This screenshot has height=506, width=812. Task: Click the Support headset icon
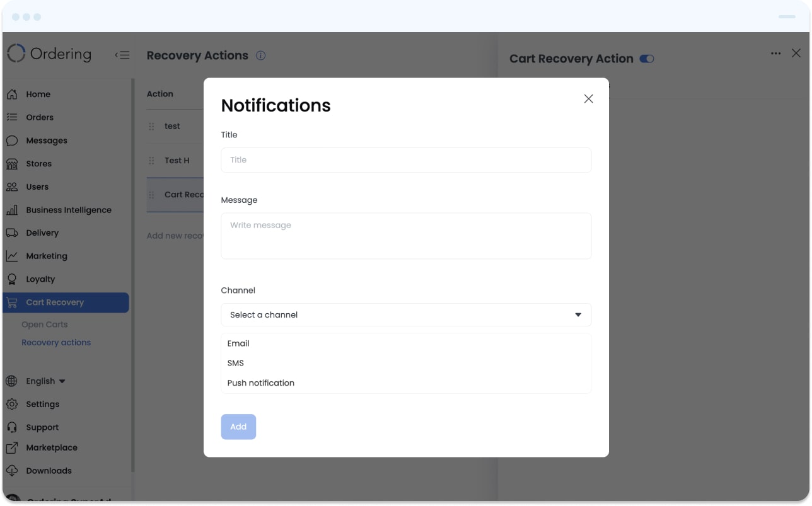[11, 427]
